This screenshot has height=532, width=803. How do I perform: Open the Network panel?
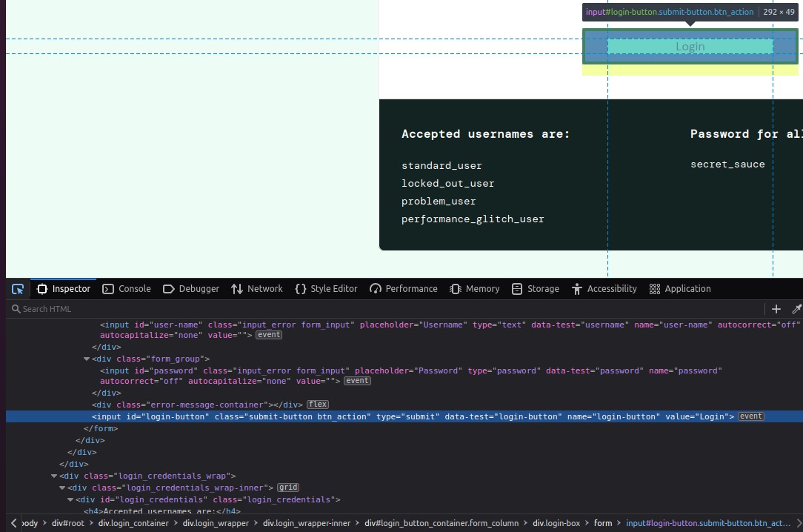point(256,289)
